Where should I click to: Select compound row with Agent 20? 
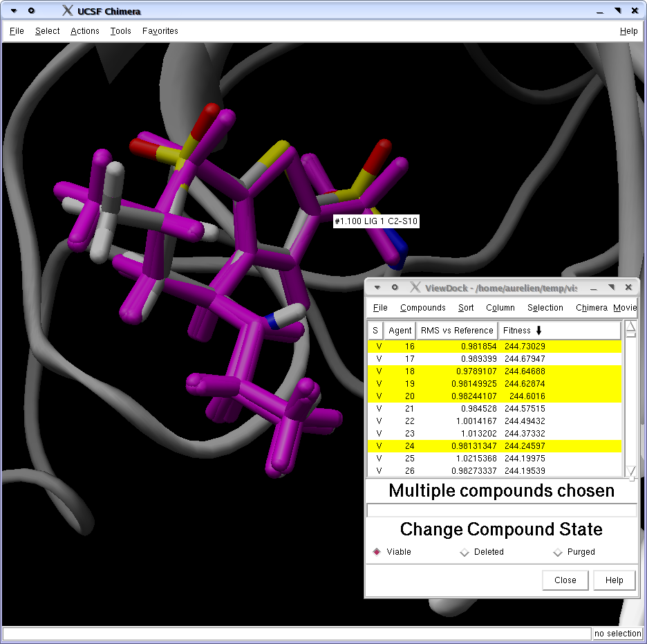(494, 396)
